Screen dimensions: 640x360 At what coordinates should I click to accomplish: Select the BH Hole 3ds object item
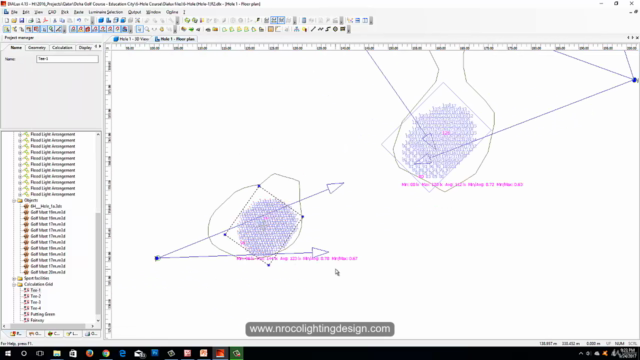pos(46,207)
